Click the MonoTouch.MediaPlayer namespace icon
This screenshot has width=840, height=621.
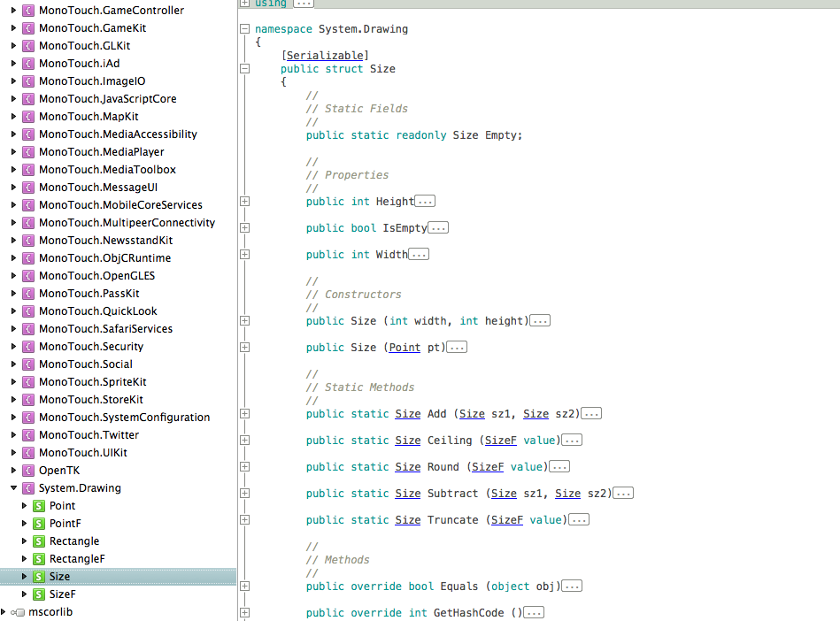tap(28, 151)
